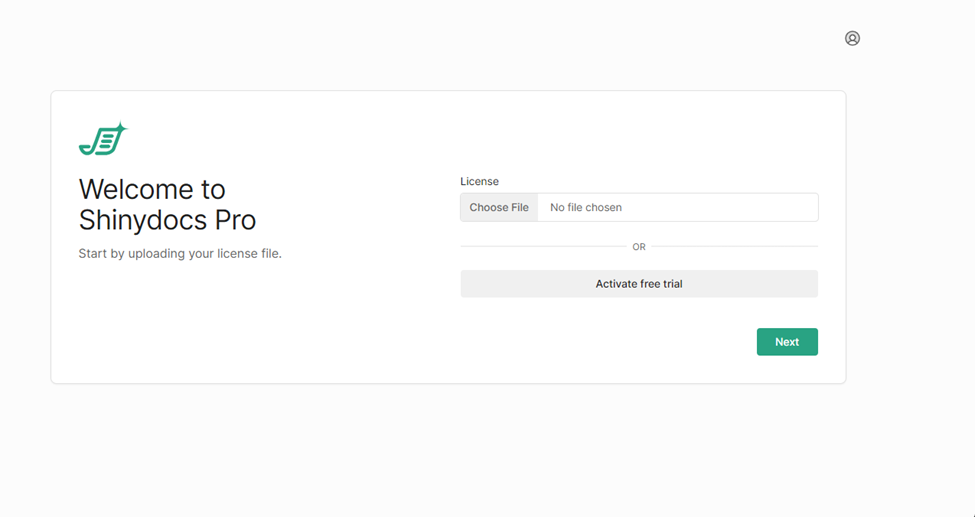This screenshot has height=517, width=975.
Task: Start a free trial instead of a license
Action: [x=639, y=284]
